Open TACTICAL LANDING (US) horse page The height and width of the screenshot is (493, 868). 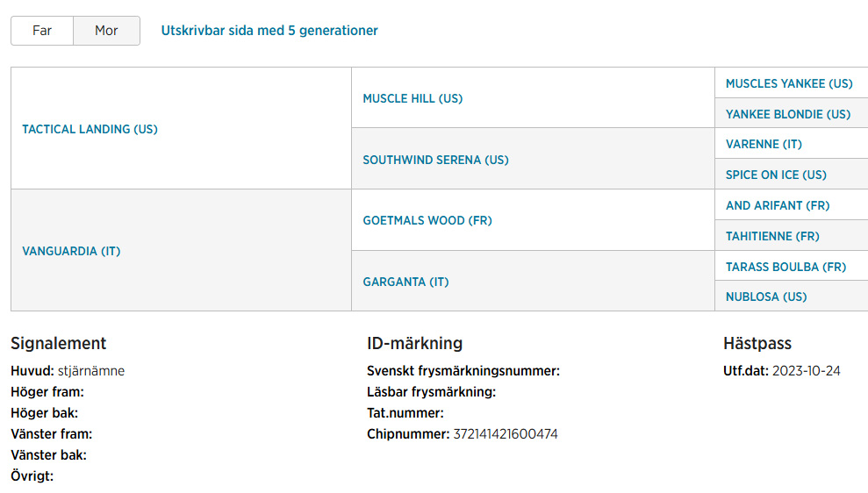pyautogui.click(x=90, y=129)
